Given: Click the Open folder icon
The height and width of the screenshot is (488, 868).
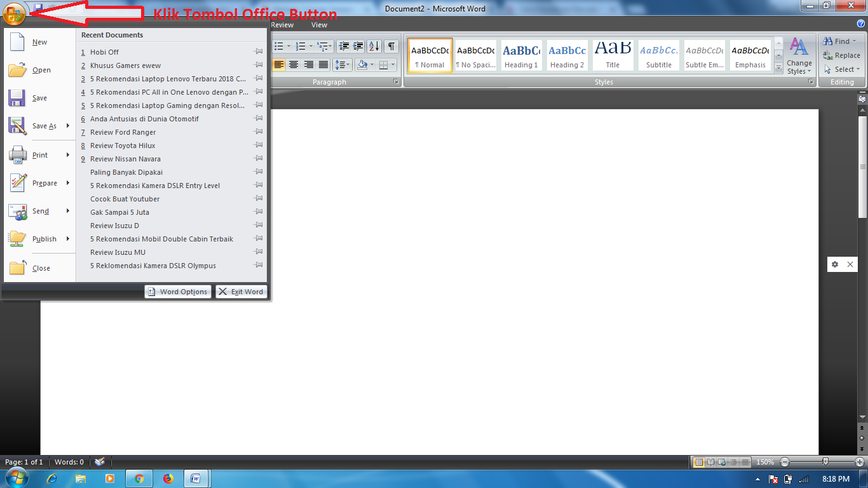Looking at the screenshot, I should click(17, 70).
